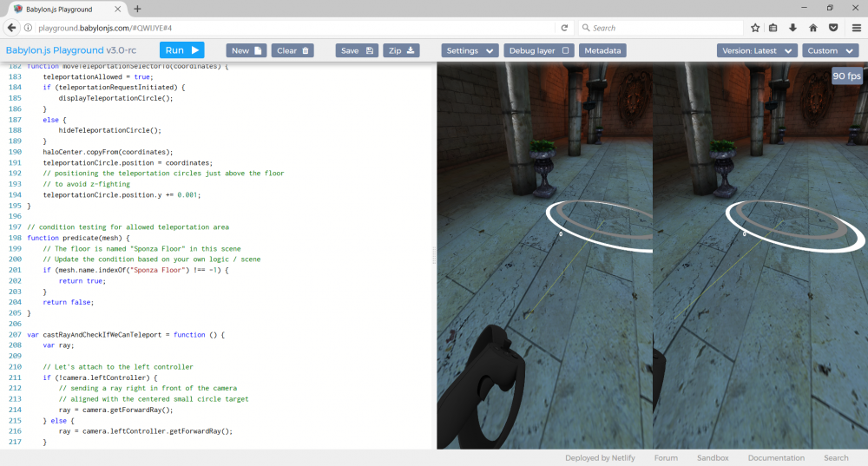Screen dimensions: 868x466
Task: Bookmark this page with the star icon
Action: tap(755, 28)
